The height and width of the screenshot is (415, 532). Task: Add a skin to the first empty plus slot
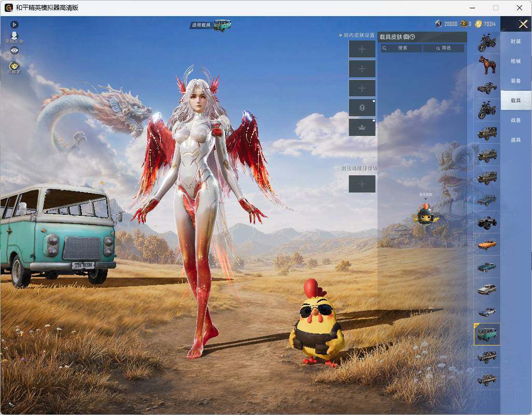(x=362, y=49)
